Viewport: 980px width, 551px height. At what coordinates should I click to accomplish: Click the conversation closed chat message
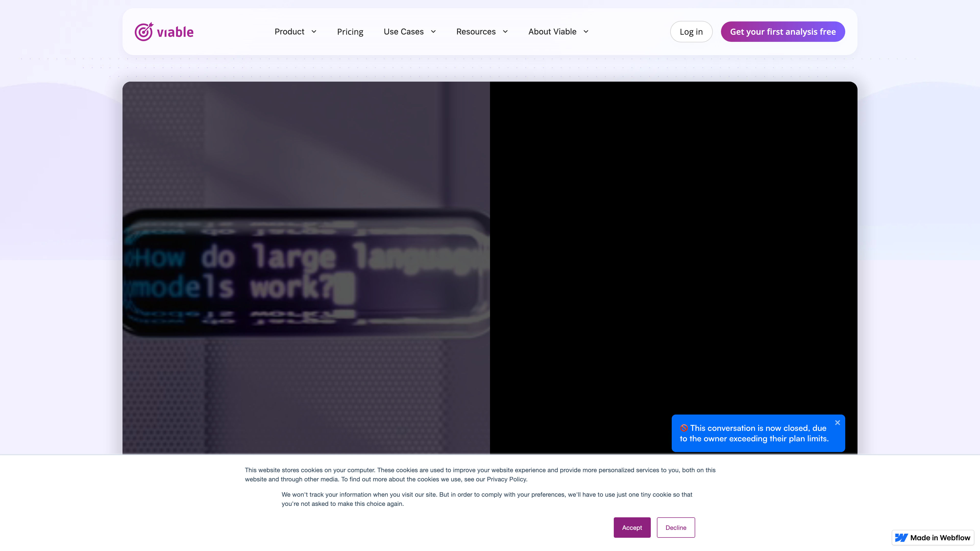[x=758, y=433]
